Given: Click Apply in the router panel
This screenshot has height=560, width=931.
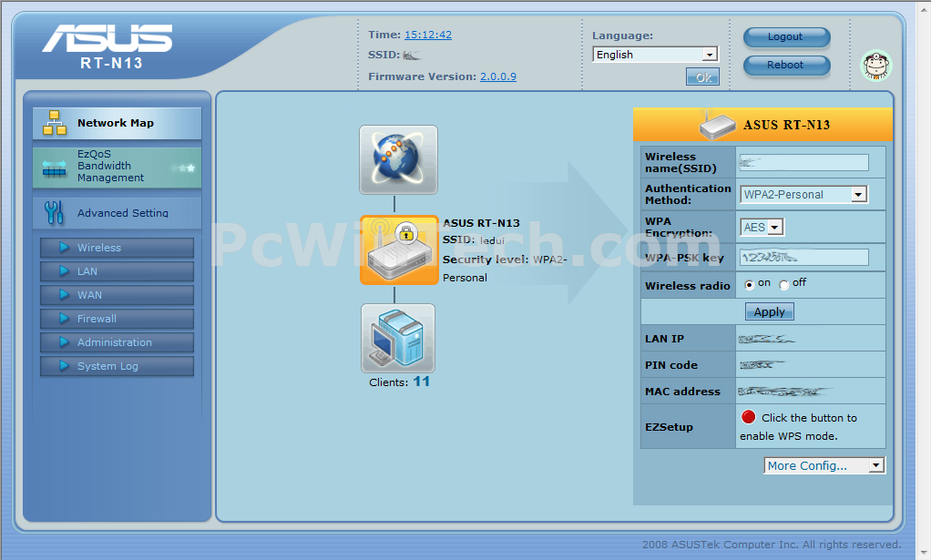Looking at the screenshot, I should (x=770, y=312).
